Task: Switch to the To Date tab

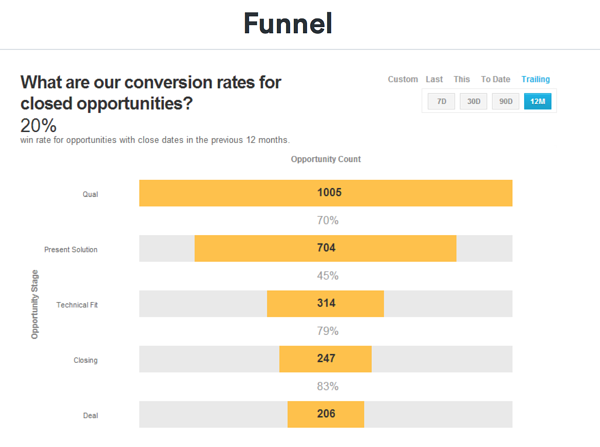Action: pos(495,79)
